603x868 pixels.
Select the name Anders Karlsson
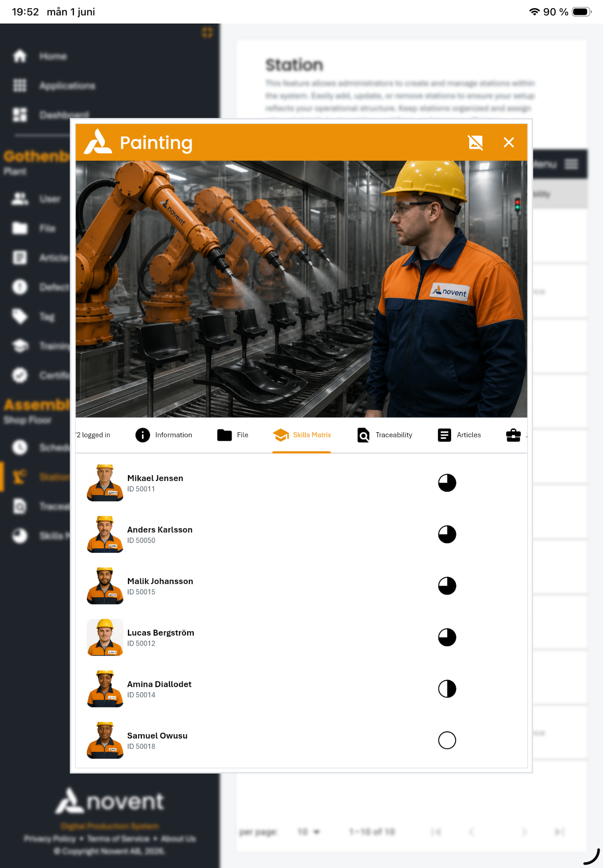point(160,530)
